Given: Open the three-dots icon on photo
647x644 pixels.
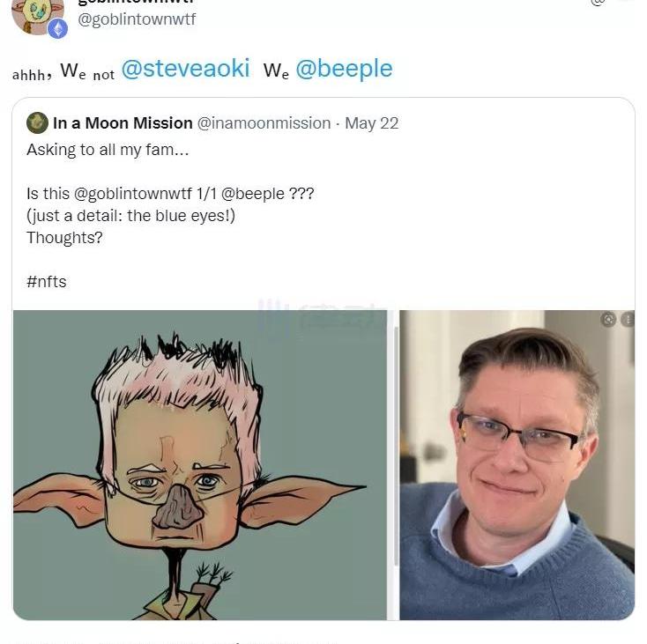Looking at the screenshot, I should click(628, 320).
